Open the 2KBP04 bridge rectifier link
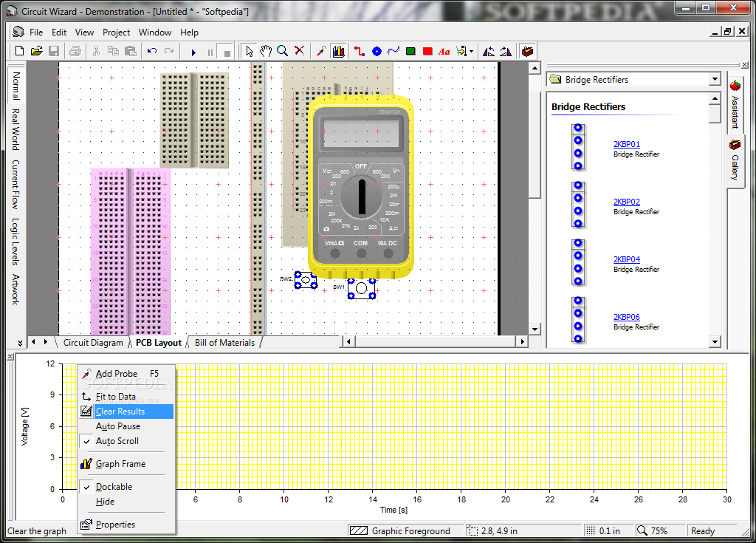 [x=626, y=259]
